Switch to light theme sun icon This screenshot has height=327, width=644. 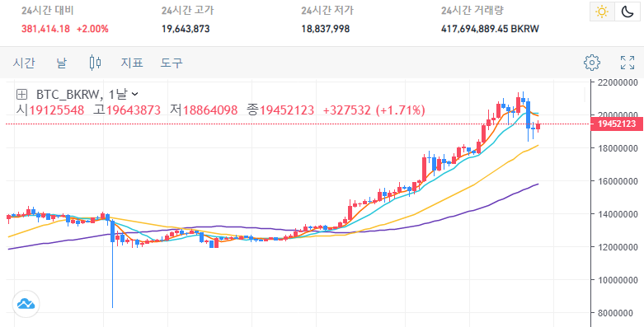(602, 12)
